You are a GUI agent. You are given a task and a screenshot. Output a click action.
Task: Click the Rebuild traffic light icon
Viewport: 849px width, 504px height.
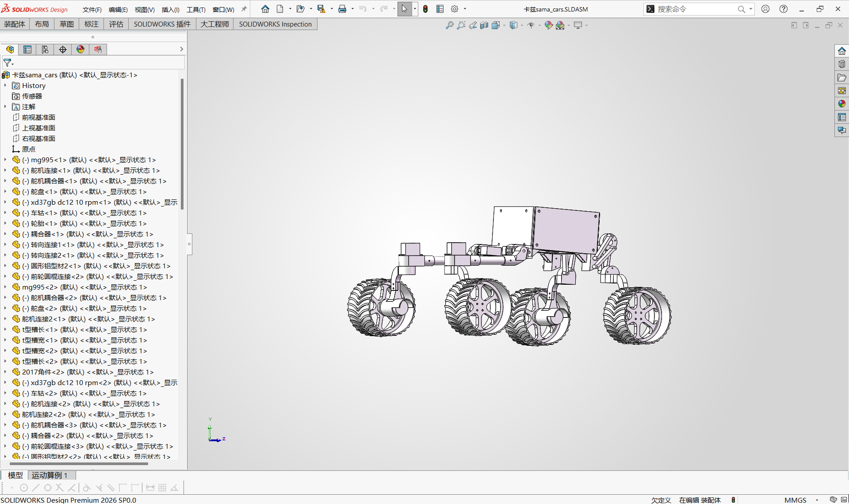click(x=425, y=9)
